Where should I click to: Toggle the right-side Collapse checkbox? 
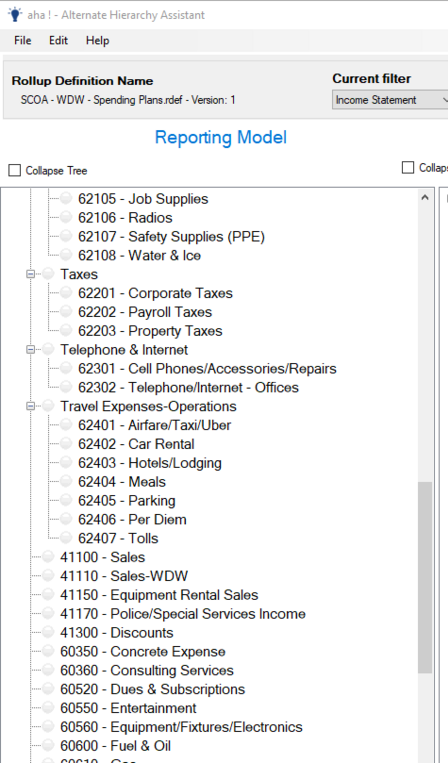[x=408, y=167]
